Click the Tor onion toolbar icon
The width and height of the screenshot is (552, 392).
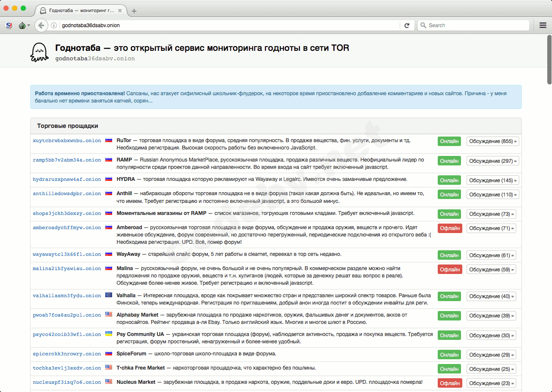(22, 25)
